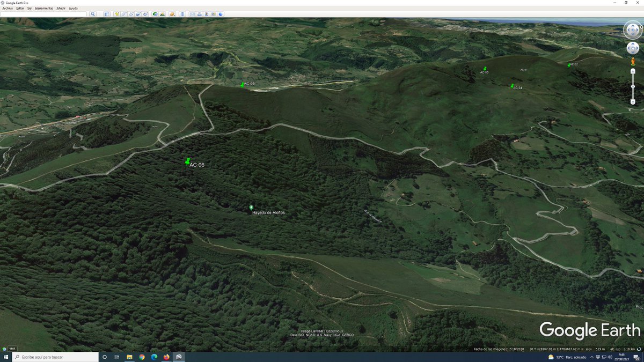Pick up the Street View pegman
644x362 pixels.
(x=633, y=62)
